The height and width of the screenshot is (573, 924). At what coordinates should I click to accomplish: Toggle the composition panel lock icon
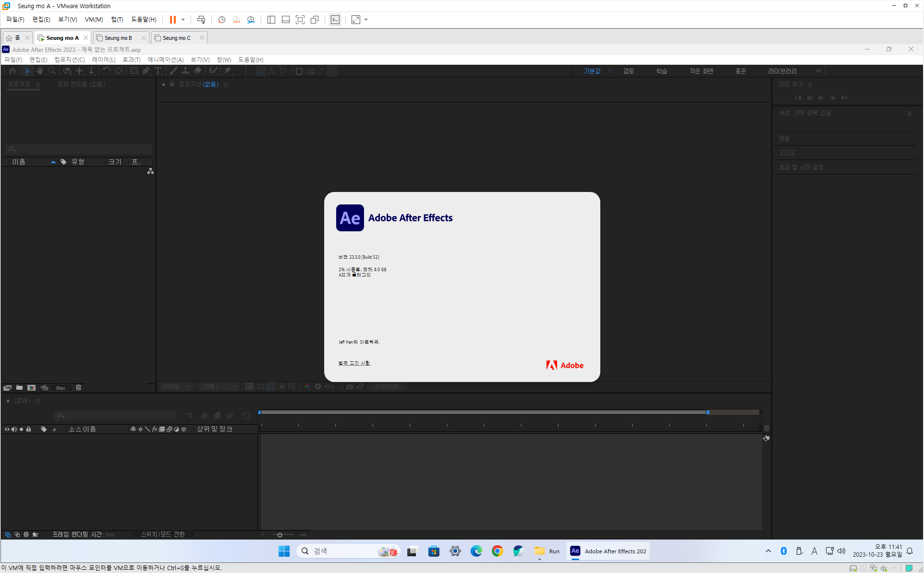172,84
